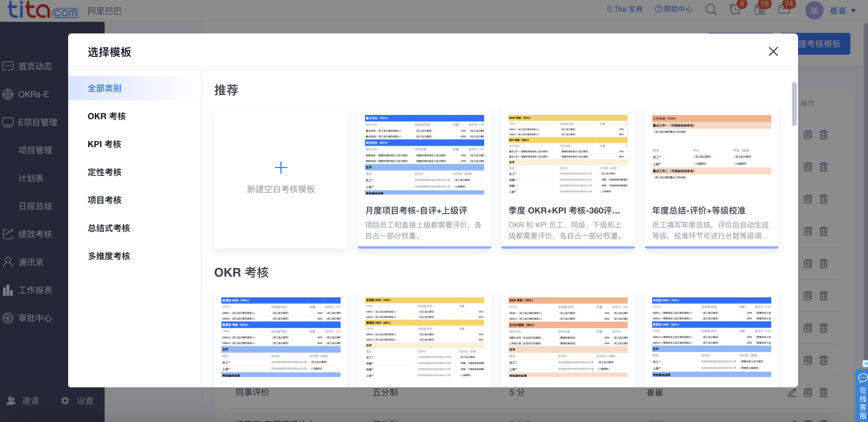
Task: Open E项目管理 in sidebar
Action: pyautogui.click(x=37, y=122)
